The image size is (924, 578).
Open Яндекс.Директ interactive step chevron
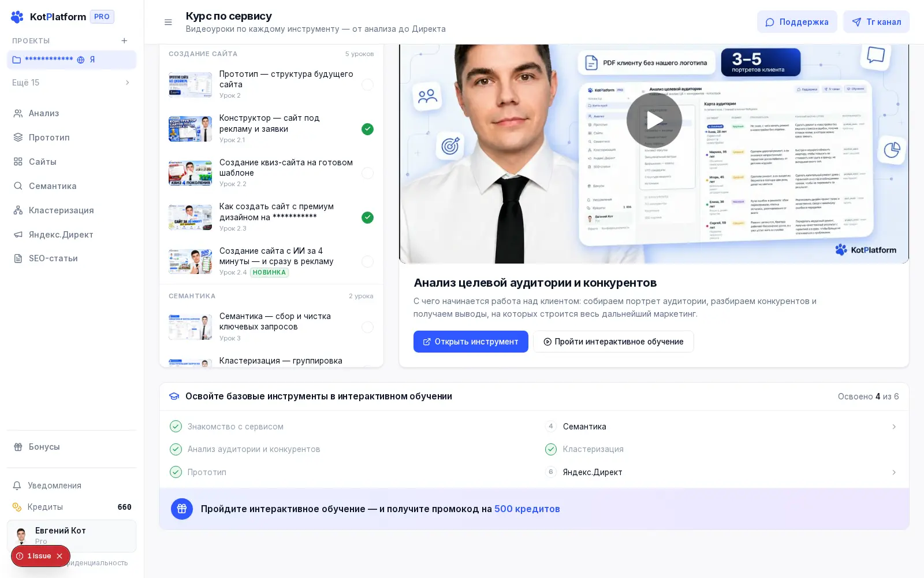click(894, 472)
